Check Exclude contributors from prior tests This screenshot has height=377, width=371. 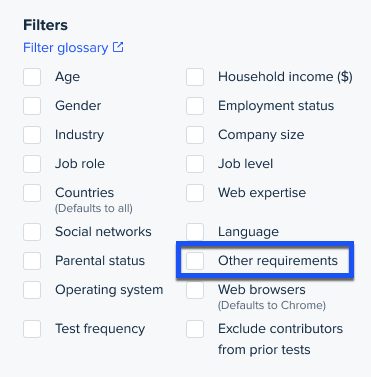tap(195, 329)
